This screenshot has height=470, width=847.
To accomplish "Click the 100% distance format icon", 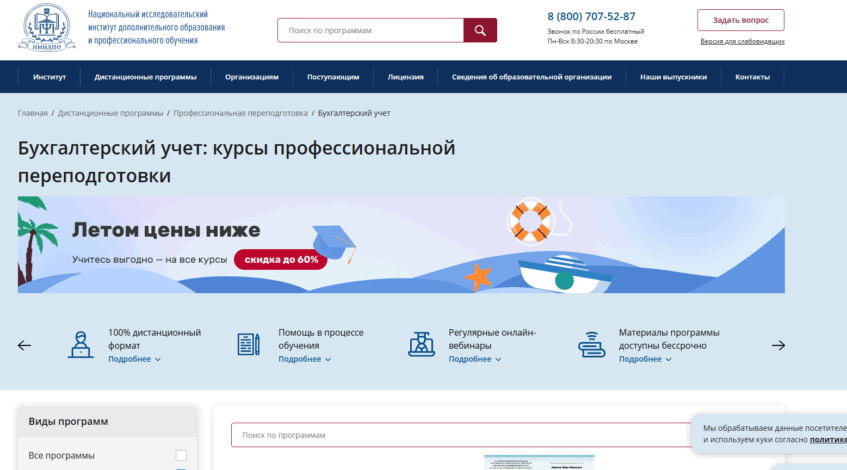I will point(81,344).
